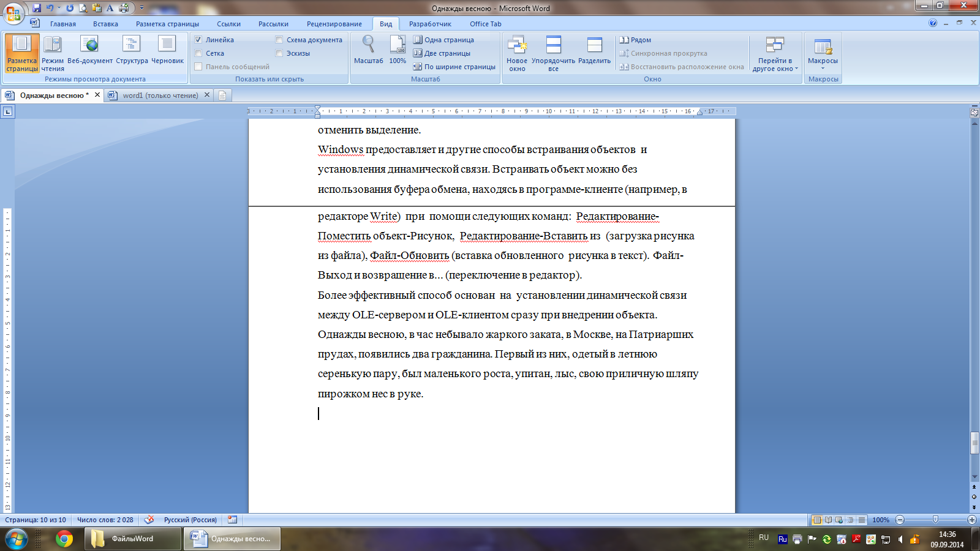Undo the last action
Image resolution: width=980 pixels, height=551 pixels.
coord(50,8)
